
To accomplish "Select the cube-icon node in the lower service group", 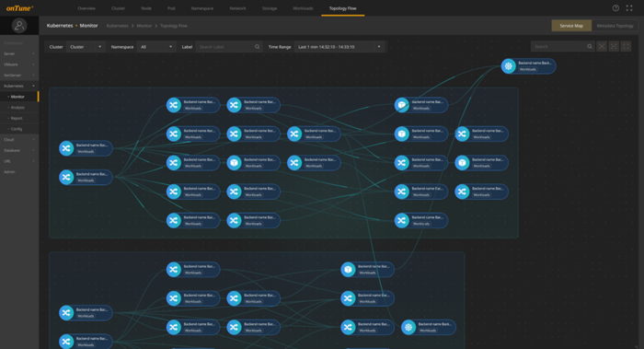I will (x=367, y=270).
